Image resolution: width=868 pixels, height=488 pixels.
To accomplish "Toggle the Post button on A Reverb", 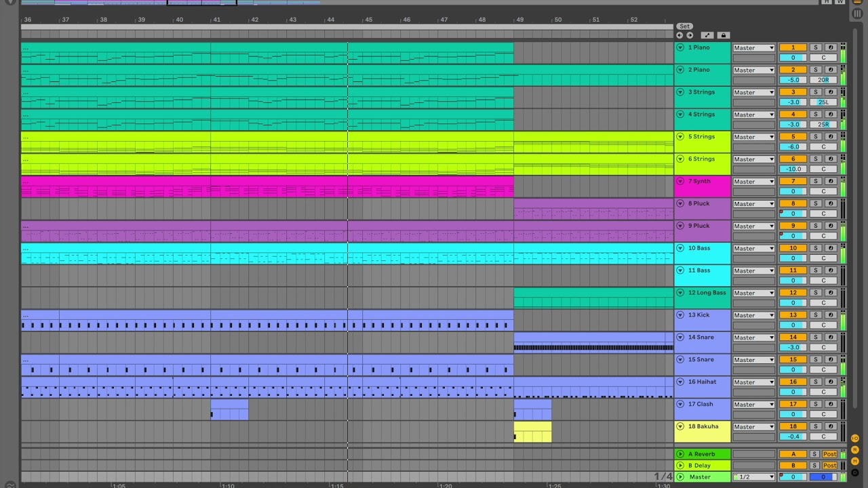I will [x=830, y=454].
